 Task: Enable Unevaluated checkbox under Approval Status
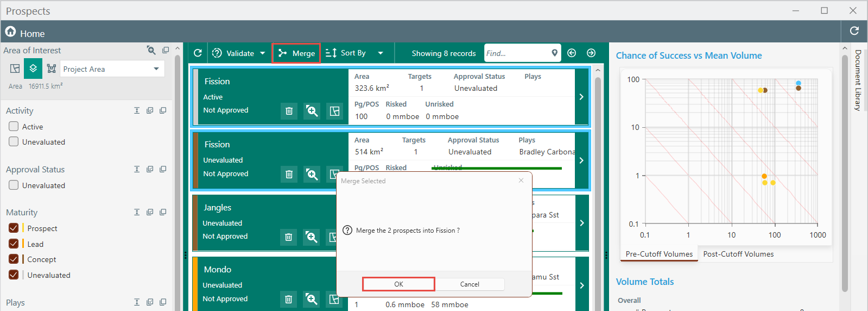[x=14, y=185]
